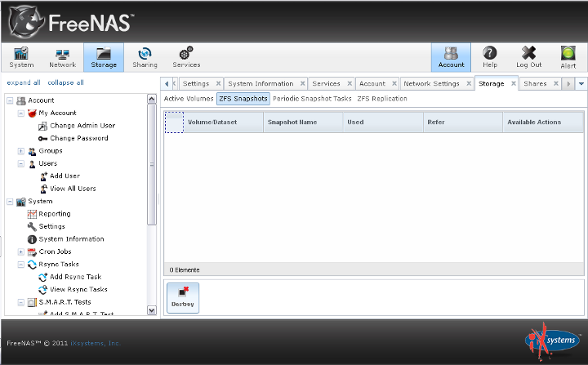
Task: Open the Active Volumes sub-tab
Action: [189, 99]
